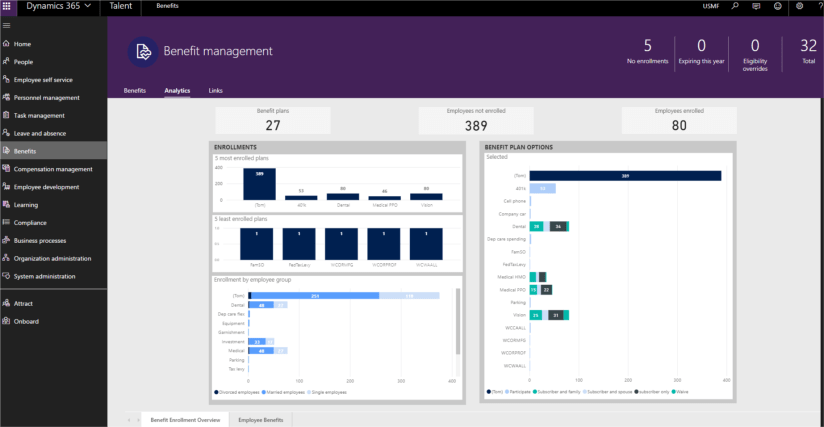Switch to the Benefits tab
This screenshot has height=427, width=824.
click(x=135, y=90)
